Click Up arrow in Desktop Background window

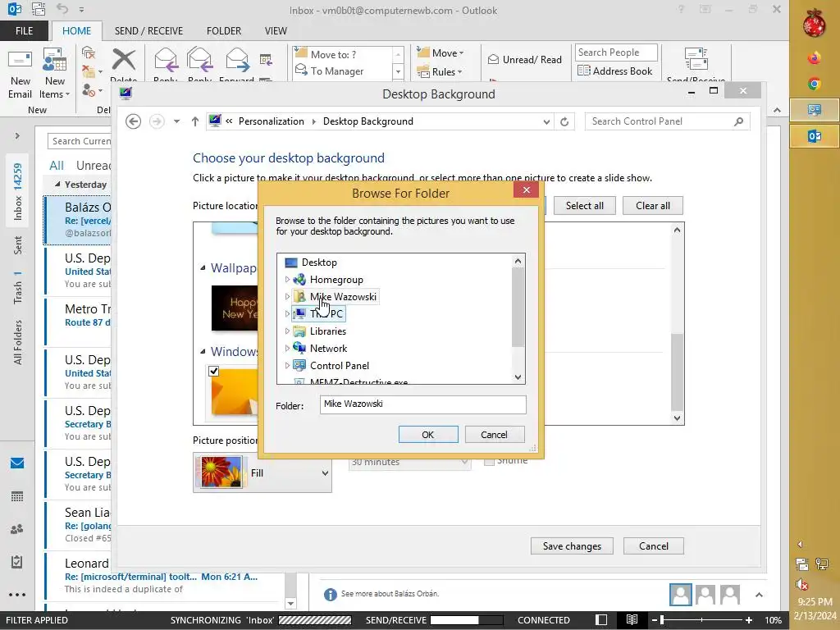point(195,121)
